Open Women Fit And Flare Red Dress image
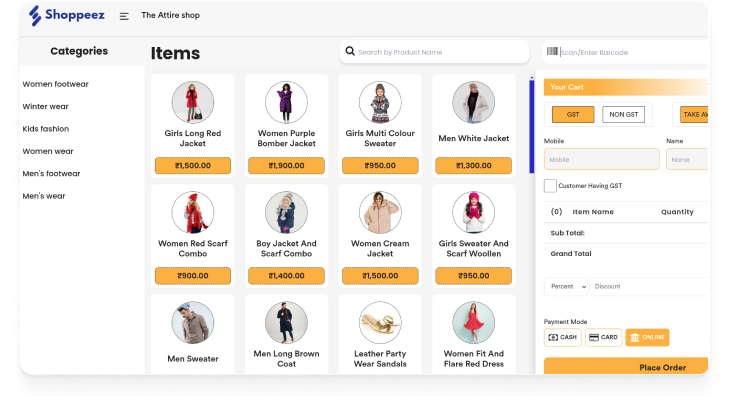 click(x=473, y=322)
